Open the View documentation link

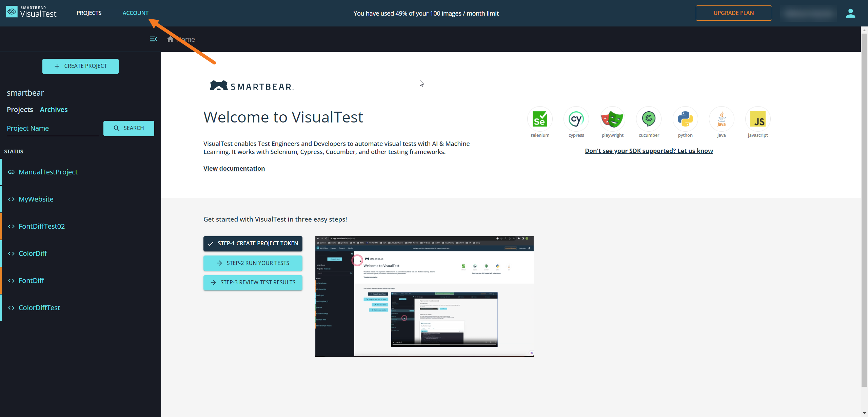[x=234, y=168]
